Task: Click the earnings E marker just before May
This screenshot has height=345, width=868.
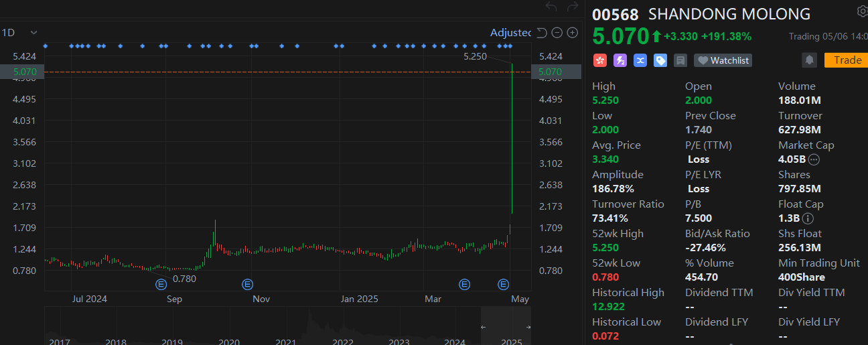Action: pos(503,284)
